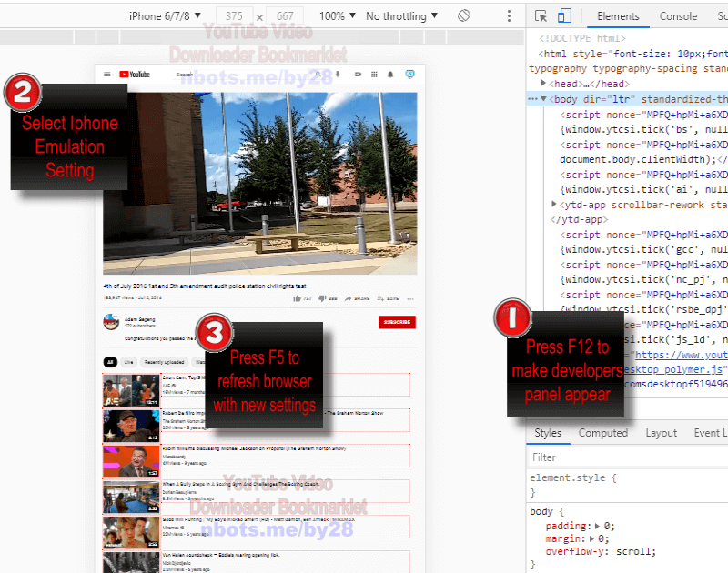
Task: Click the Styles Filter input
Action: tap(627, 457)
